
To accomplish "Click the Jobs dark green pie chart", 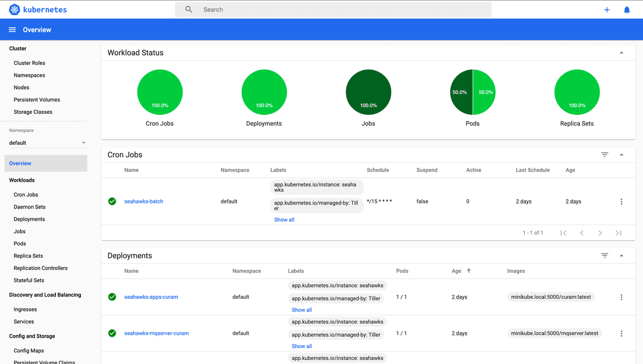I will (368, 92).
